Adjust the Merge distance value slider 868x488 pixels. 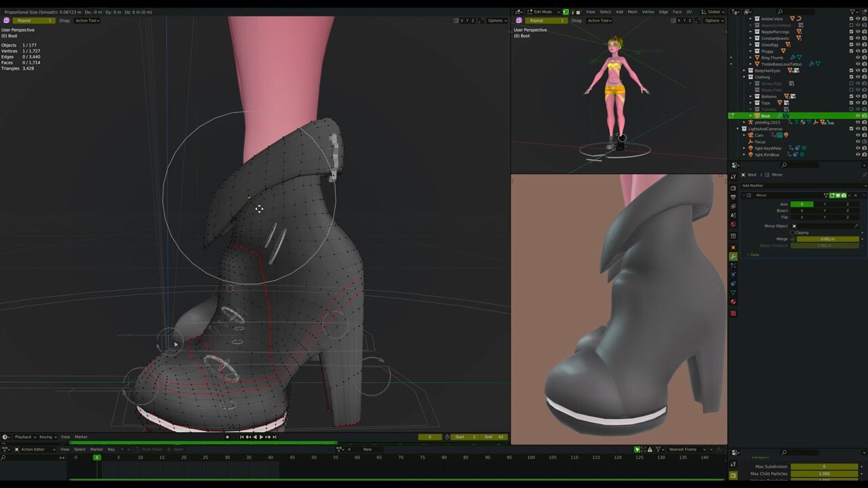point(827,239)
